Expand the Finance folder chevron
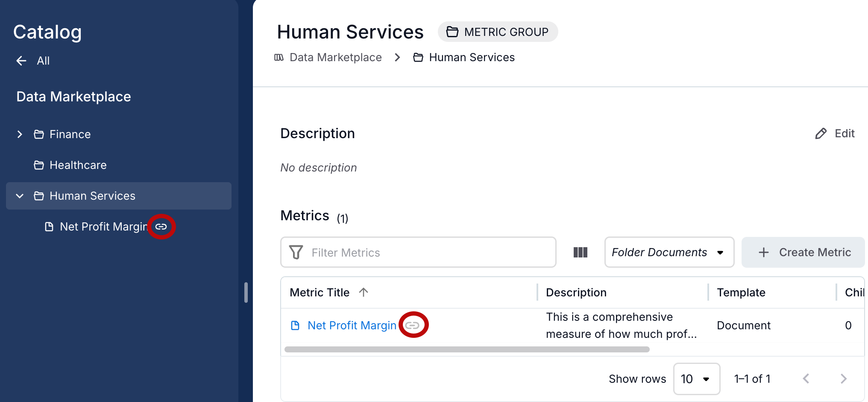Screen dimensions: 868x402 tap(20, 134)
